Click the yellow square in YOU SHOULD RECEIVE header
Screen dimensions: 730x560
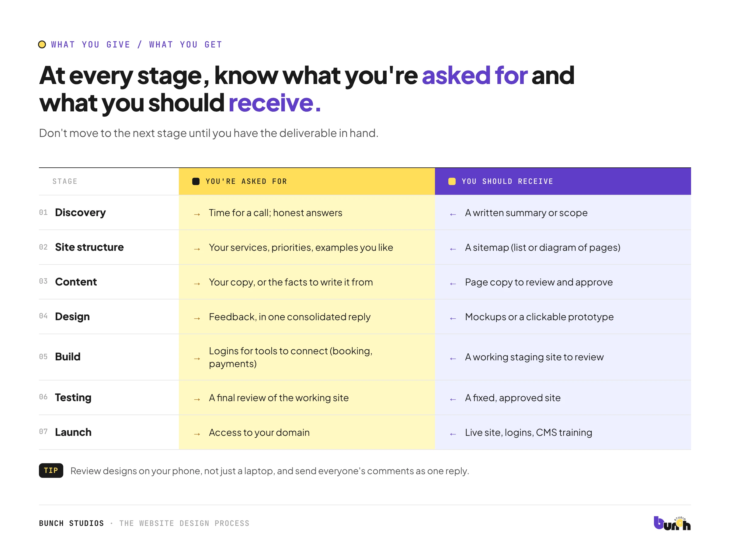(x=452, y=181)
